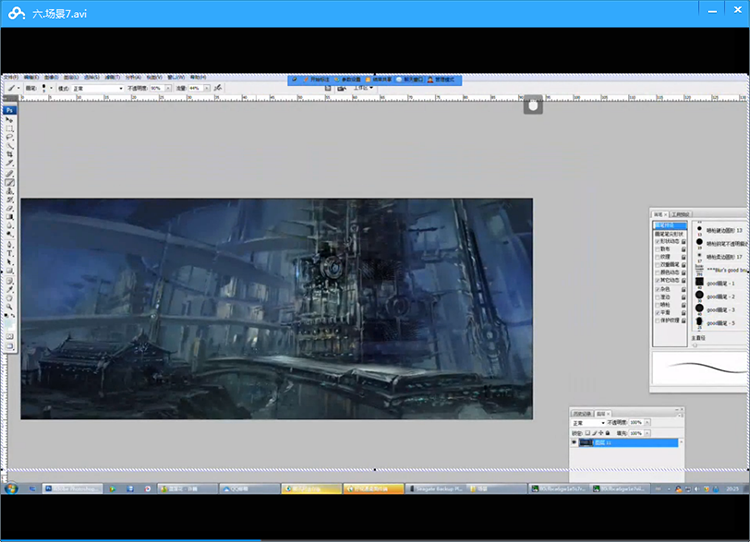Select the Brush tool in the toolbox
This screenshot has height=542, width=750.
pyautogui.click(x=9, y=182)
